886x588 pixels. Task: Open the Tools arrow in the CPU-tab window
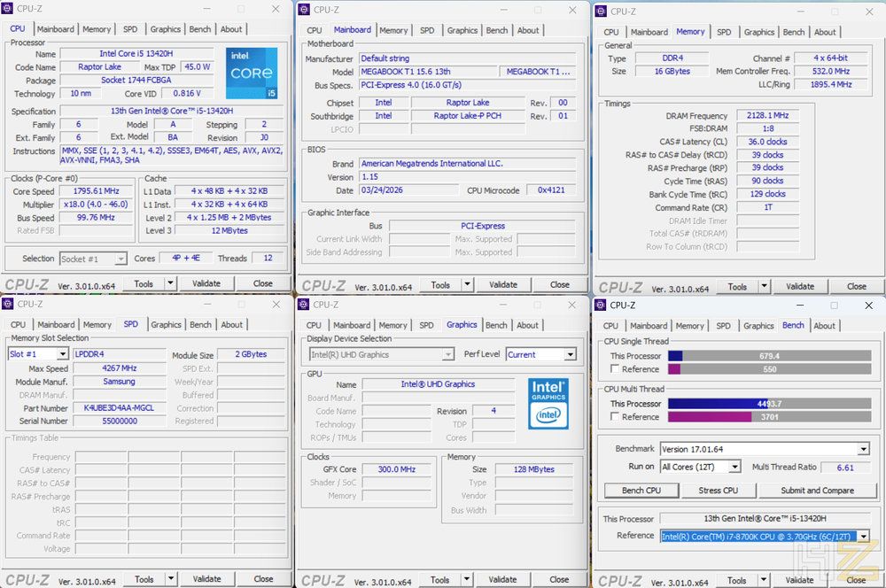point(171,283)
